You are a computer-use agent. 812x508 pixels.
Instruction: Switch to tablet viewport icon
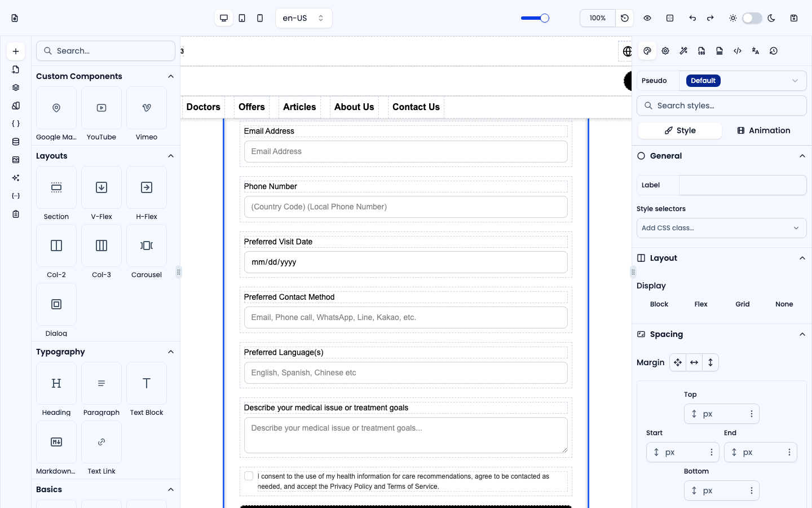[242, 18]
